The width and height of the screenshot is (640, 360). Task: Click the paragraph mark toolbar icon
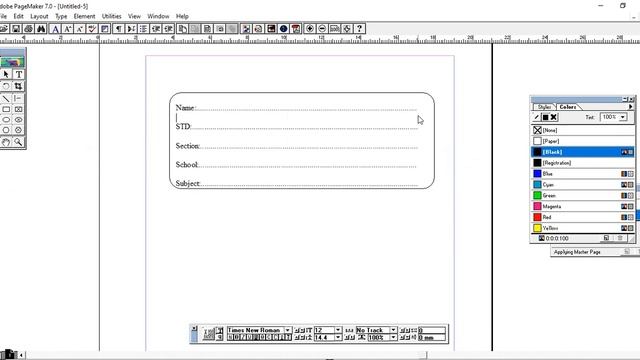(118, 29)
